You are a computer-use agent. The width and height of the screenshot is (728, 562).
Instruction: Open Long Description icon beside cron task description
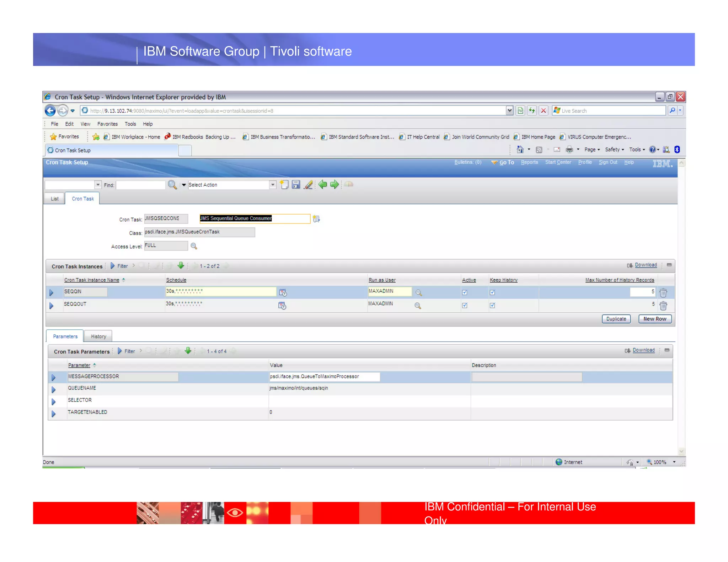pos(316,219)
